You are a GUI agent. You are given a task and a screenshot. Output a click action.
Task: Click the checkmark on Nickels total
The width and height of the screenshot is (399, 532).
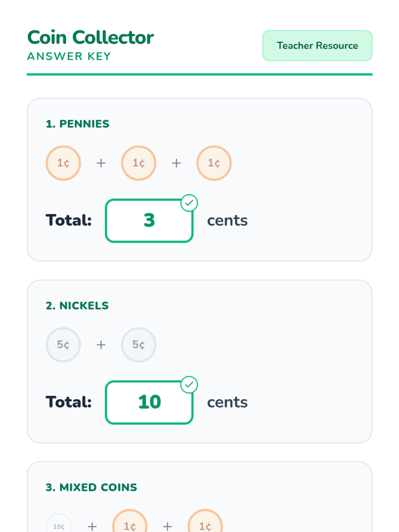coord(189,385)
